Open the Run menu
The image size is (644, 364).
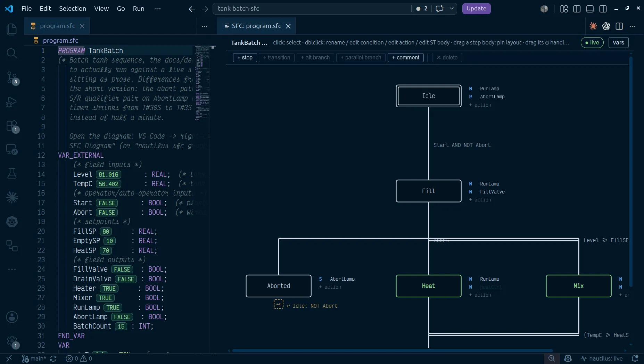click(x=138, y=9)
